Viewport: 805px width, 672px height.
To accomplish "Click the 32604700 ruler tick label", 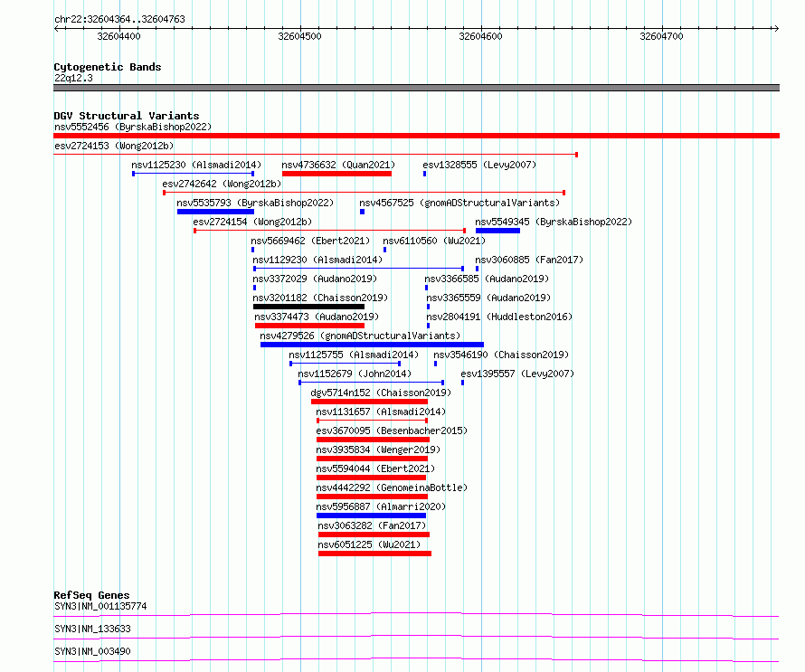I will pyautogui.click(x=661, y=36).
